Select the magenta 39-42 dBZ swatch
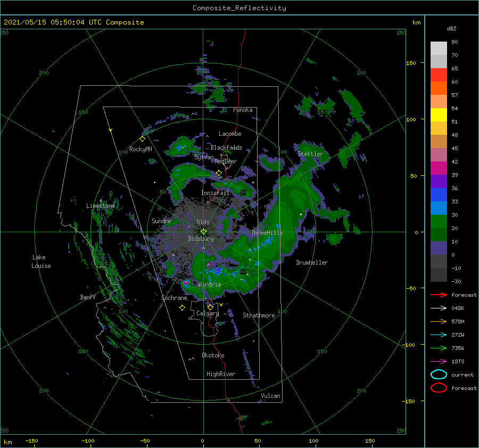479x448 pixels. click(439, 168)
